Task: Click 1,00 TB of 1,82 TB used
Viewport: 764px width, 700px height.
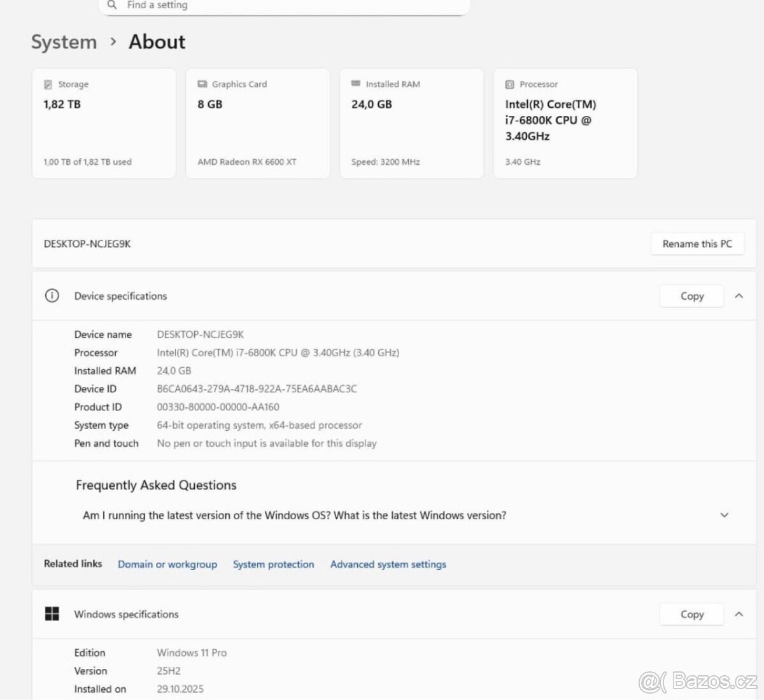Action: (88, 162)
